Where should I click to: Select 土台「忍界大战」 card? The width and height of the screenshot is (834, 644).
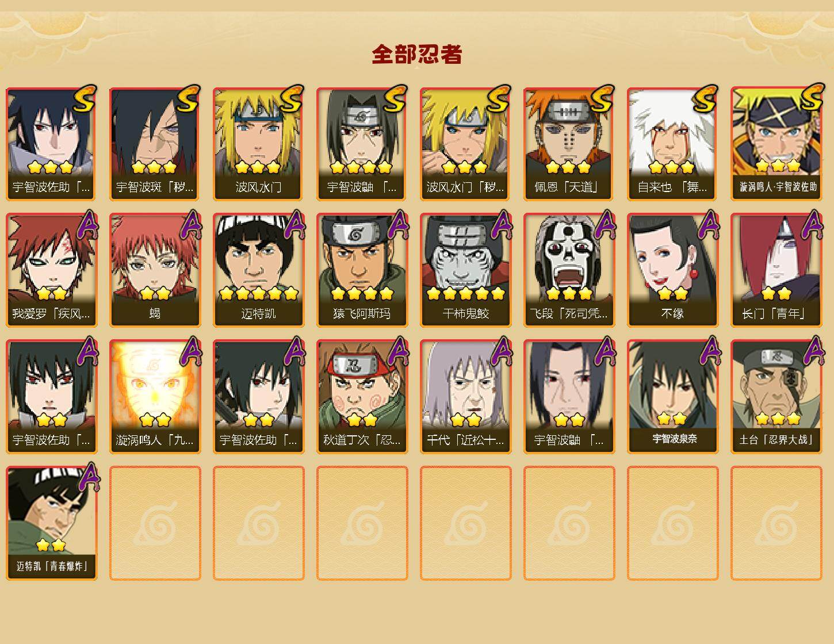[x=776, y=397]
